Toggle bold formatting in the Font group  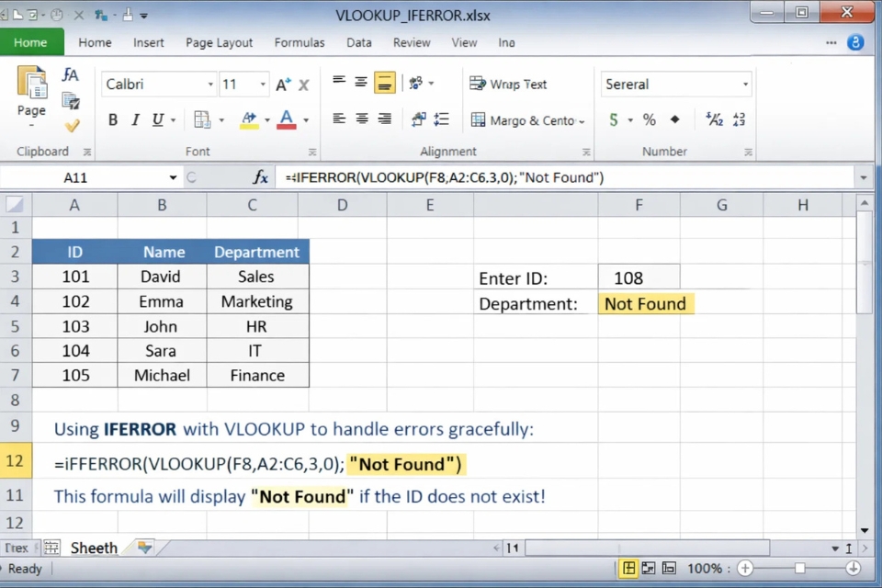pyautogui.click(x=112, y=119)
